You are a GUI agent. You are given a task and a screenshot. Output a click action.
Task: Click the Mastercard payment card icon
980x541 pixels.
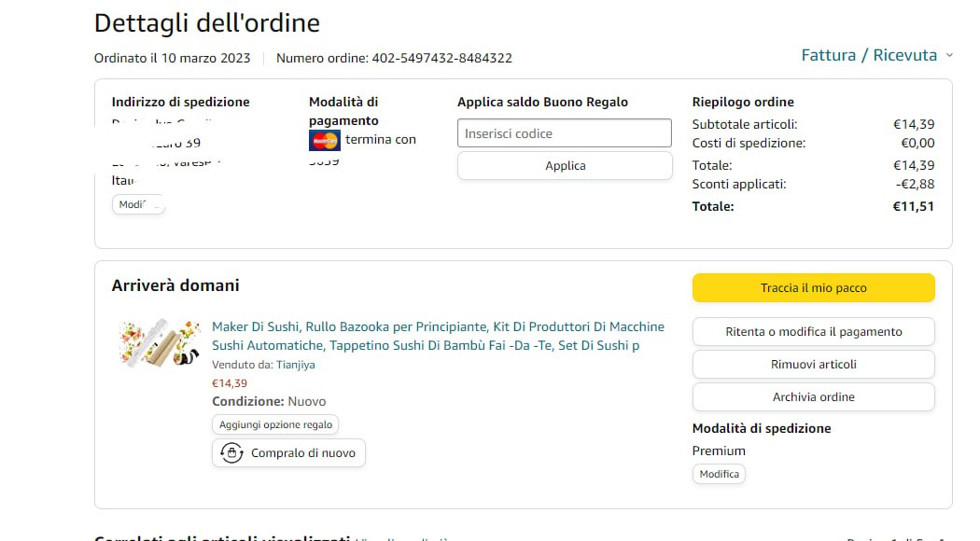coord(325,140)
